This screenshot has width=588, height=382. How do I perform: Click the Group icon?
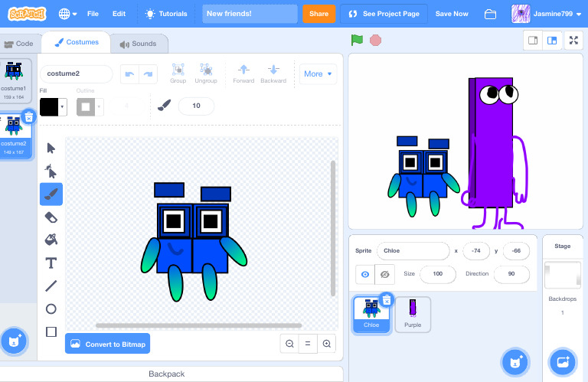(x=178, y=73)
